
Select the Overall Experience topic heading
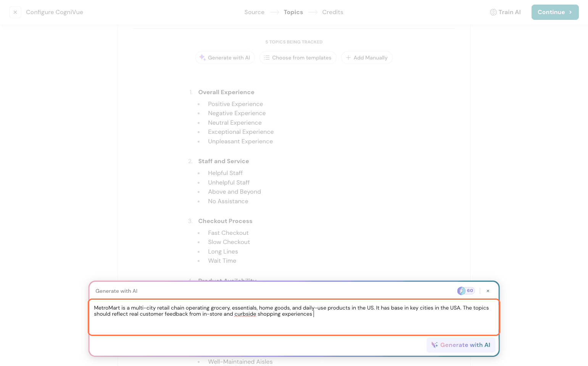[x=226, y=92]
